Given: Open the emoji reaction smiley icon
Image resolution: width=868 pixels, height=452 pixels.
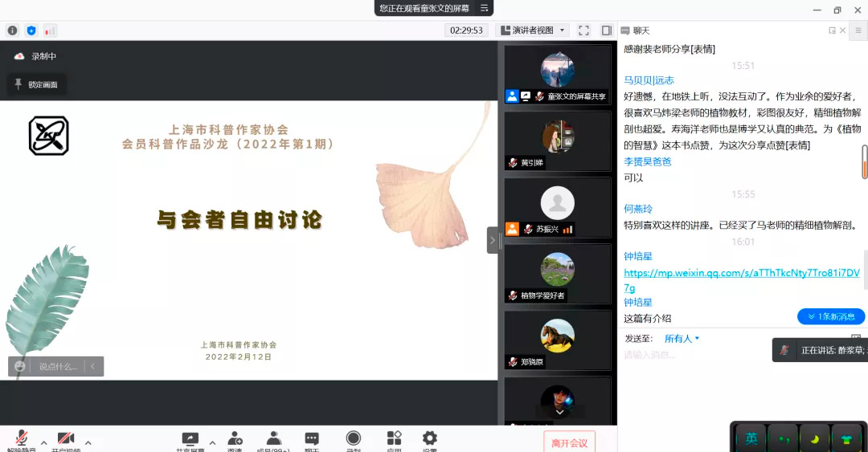Looking at the screenshot, I should coord(20,366).
